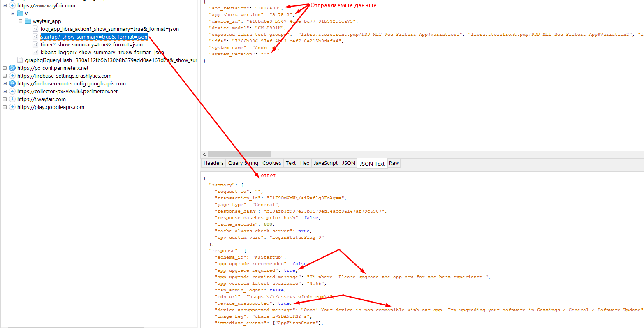
Task: Click the "device_unsupported_message" key
Action: click(x=255, y=310)
